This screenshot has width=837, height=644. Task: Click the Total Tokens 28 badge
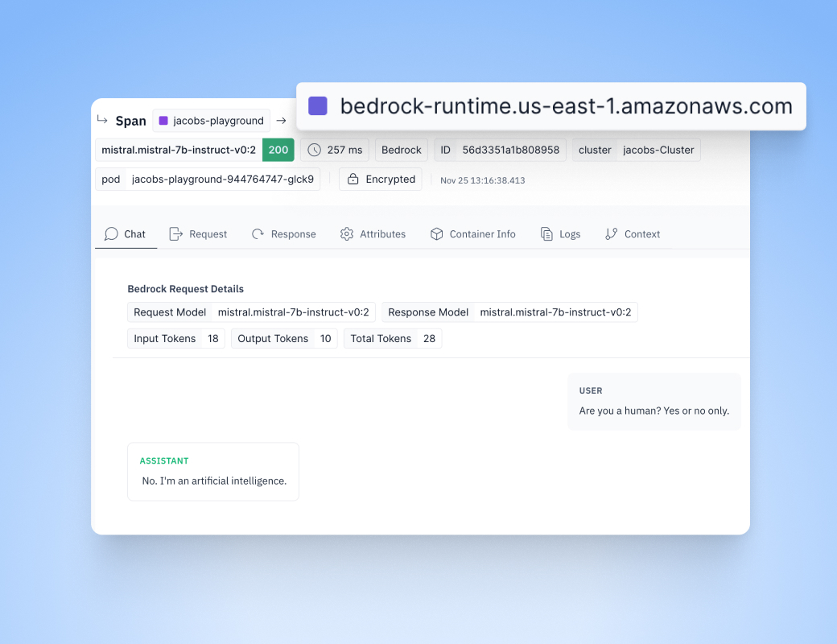click(392, 339)
